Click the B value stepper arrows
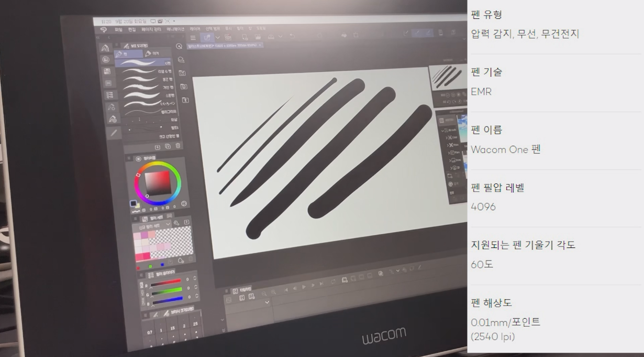This screenshot has width=644, height=357. click(x=197, y=297)
